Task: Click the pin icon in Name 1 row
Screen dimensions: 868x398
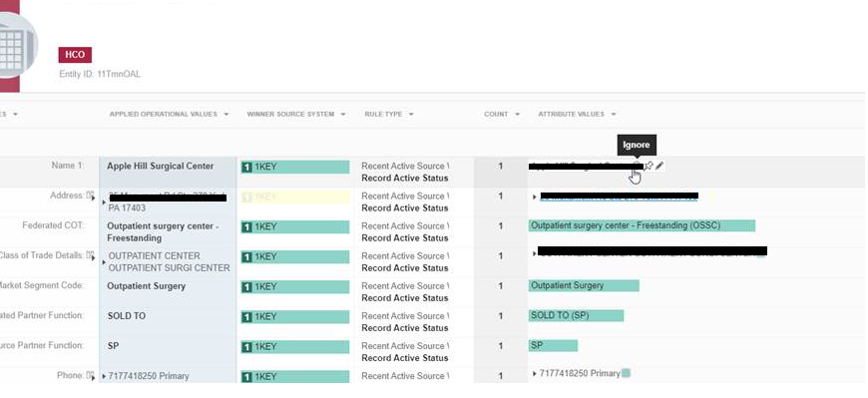Action: tap(649, 166)
